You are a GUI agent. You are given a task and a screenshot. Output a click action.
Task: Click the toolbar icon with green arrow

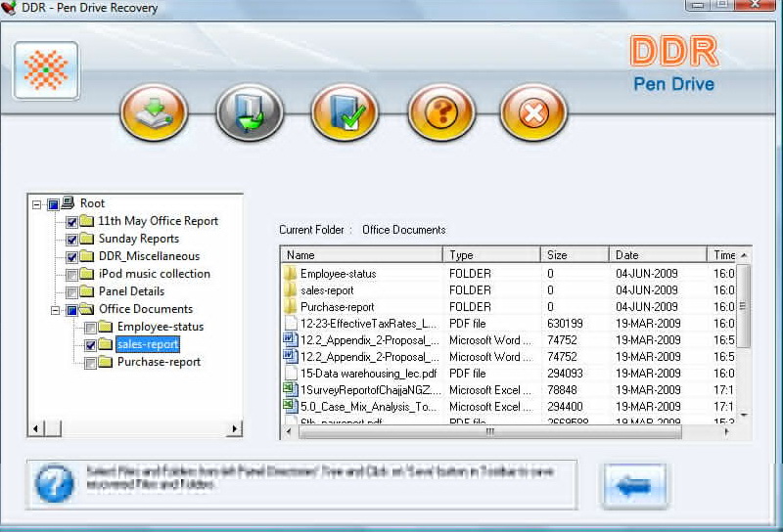[249, 112]
